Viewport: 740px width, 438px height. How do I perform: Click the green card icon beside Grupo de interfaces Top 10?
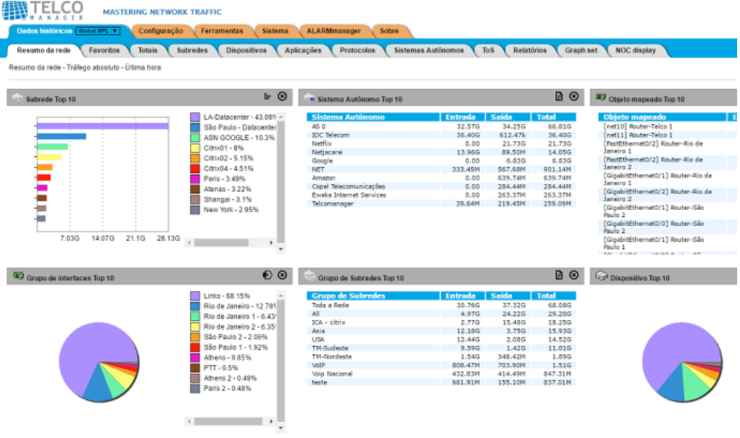(18, 276)
